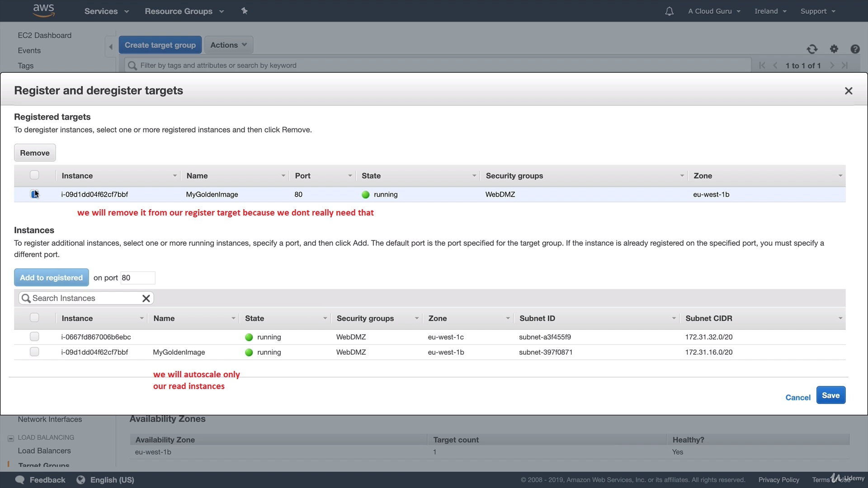Click the pin shortcut icon in navbar
This screenshot has width=868, height=488.
point(245,11)
